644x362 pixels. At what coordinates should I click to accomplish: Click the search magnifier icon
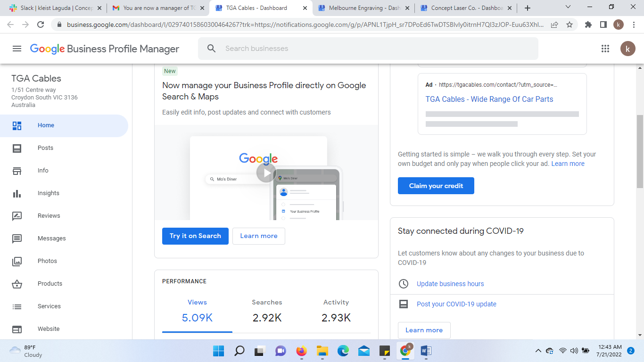[212, 49]
